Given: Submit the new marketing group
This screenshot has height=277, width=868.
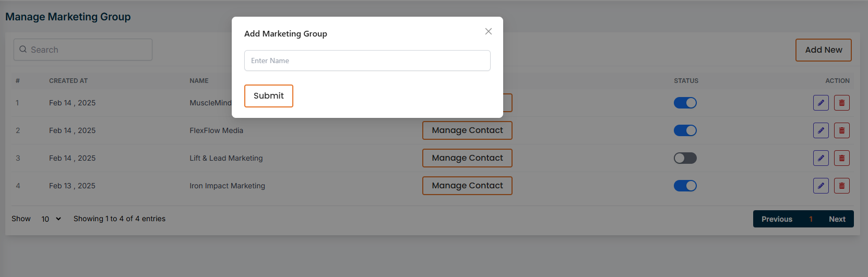Looking at the screenshot, I should click(268, 96).
